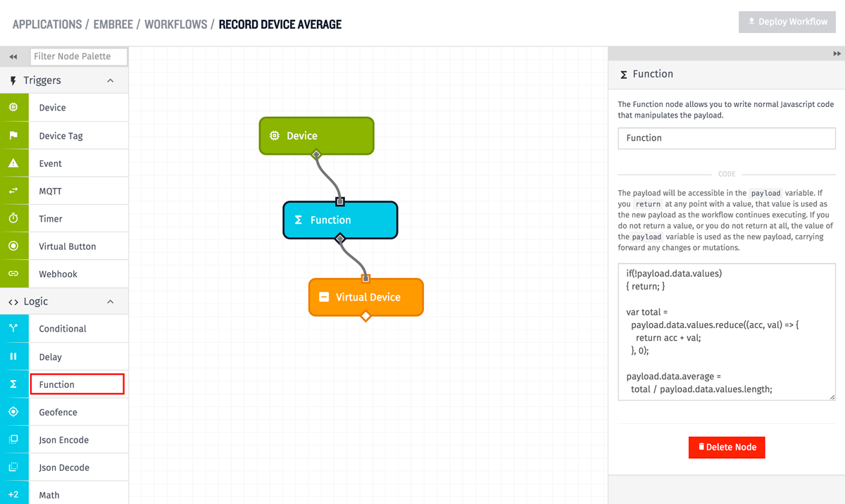845x504 pixels.
Task: Click the Device trigger chip icon in palette
Action: tap(13, 107)
